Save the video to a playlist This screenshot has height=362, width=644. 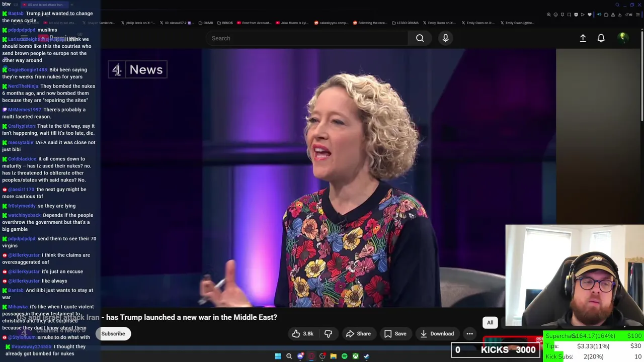point(395,334)
